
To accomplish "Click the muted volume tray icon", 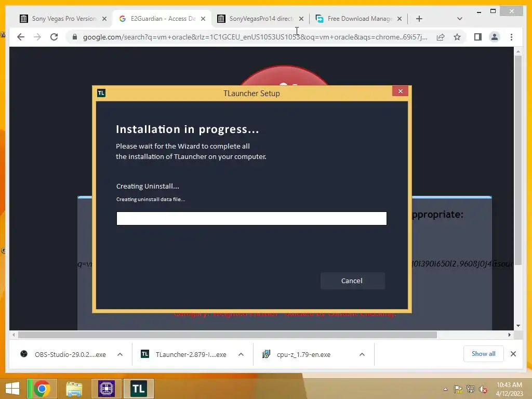I will (x=483, y=389).
